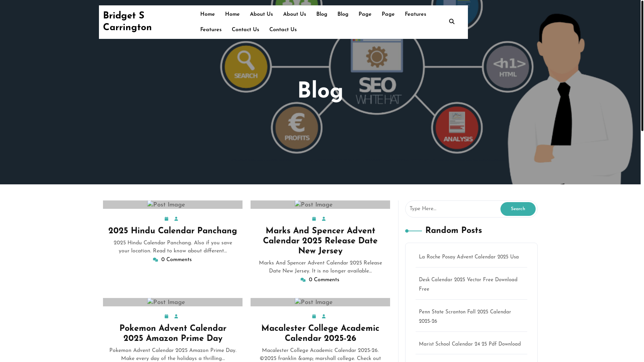644x362 pixels.
Task: Open the first About Us menu item
Action: click(261, 14)
